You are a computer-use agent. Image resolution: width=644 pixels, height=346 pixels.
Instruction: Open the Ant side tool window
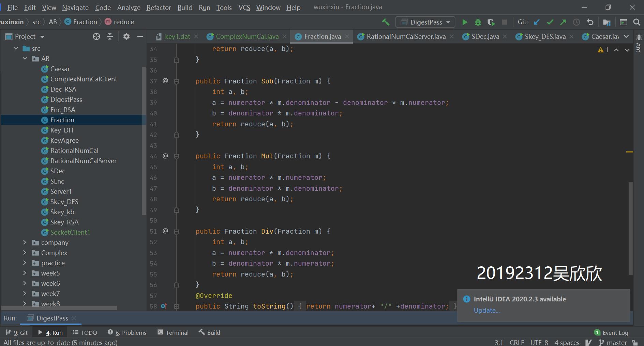point(639,43)
